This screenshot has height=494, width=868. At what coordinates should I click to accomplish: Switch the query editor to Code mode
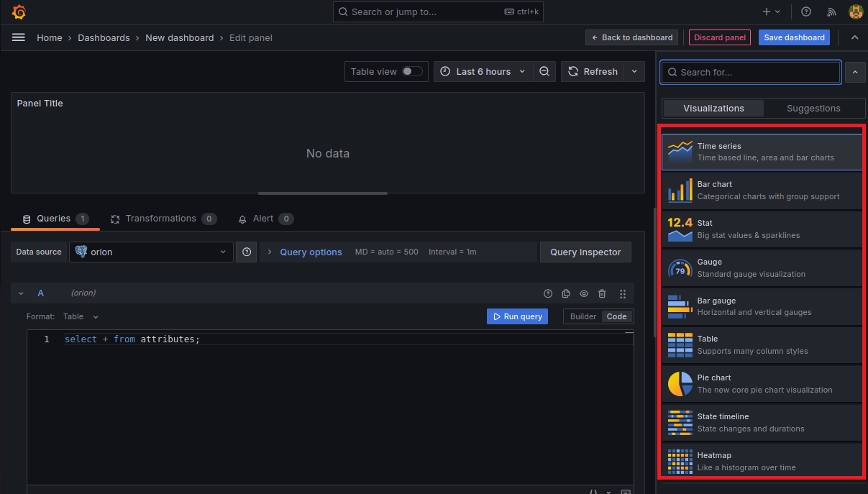tap(617, 316)
